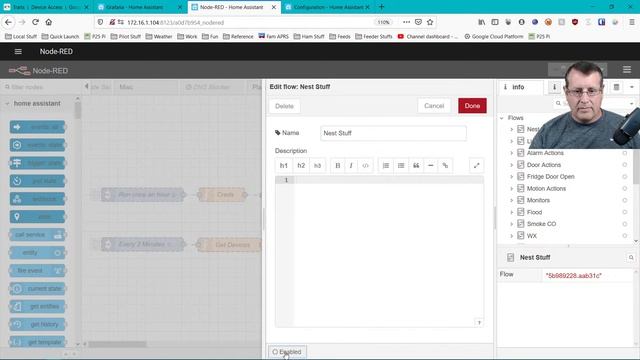
Task: Insert heading 2 in description toolbar
Action: point(301,166)
